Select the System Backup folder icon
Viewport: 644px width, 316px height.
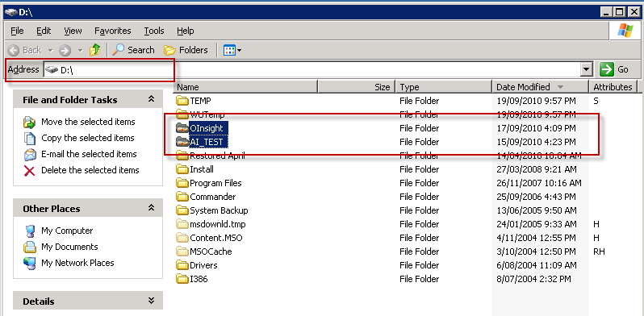pos(182,210)
